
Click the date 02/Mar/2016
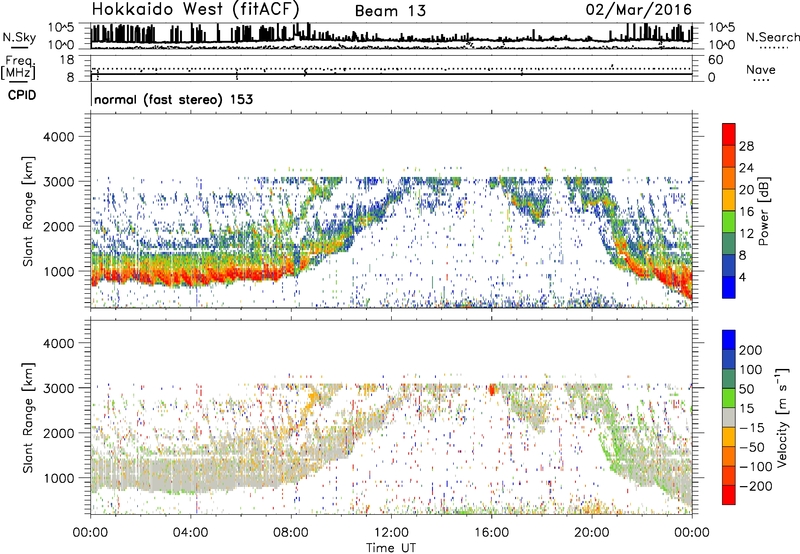[639, 10]
